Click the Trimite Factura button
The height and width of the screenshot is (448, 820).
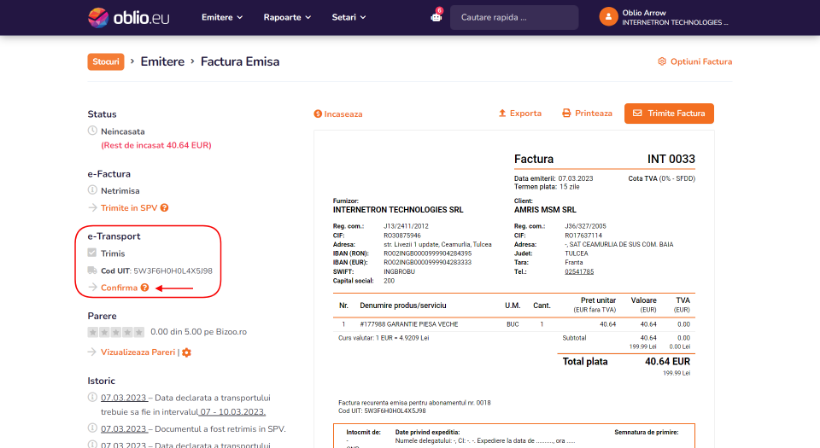click(x=669, y=113)
